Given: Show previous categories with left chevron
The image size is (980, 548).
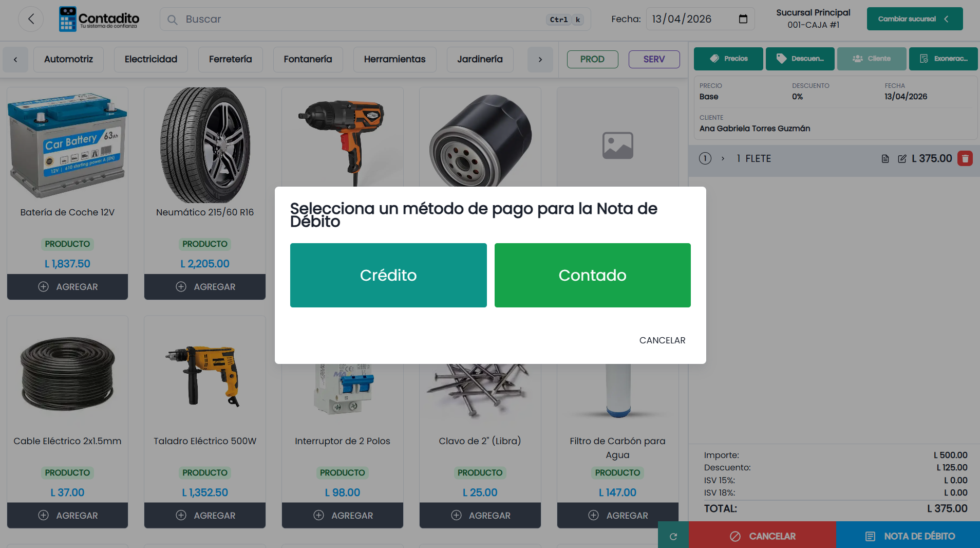Looking at the screenshot, I should [15, 60].
